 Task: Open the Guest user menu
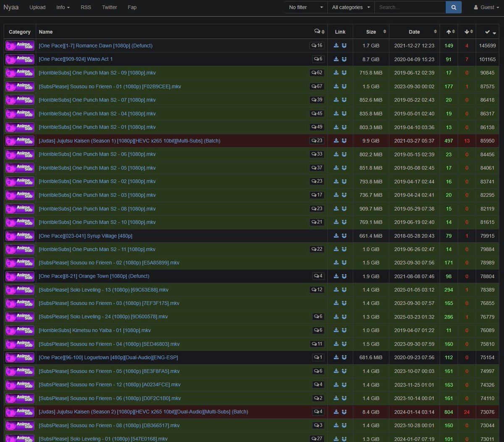[486, 7]
